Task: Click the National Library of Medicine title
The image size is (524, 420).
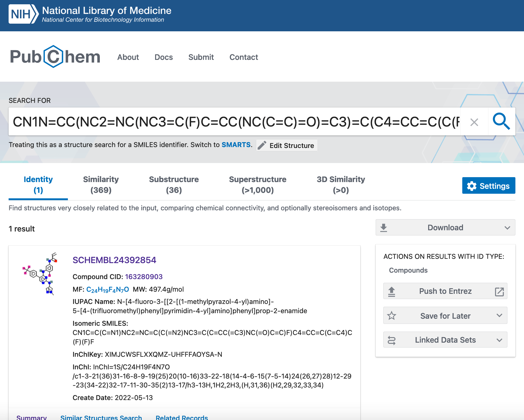Action: (x=107, y=10)
